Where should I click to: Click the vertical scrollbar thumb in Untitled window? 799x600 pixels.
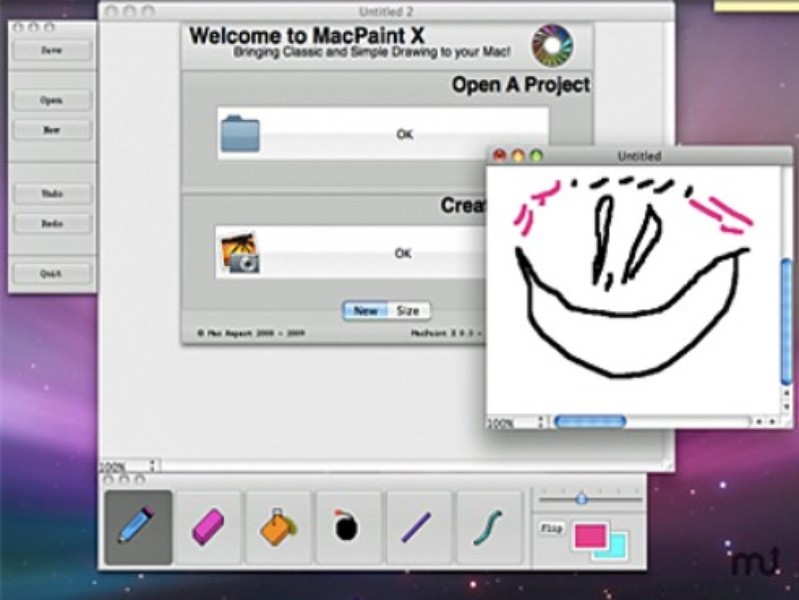(786, 321)
